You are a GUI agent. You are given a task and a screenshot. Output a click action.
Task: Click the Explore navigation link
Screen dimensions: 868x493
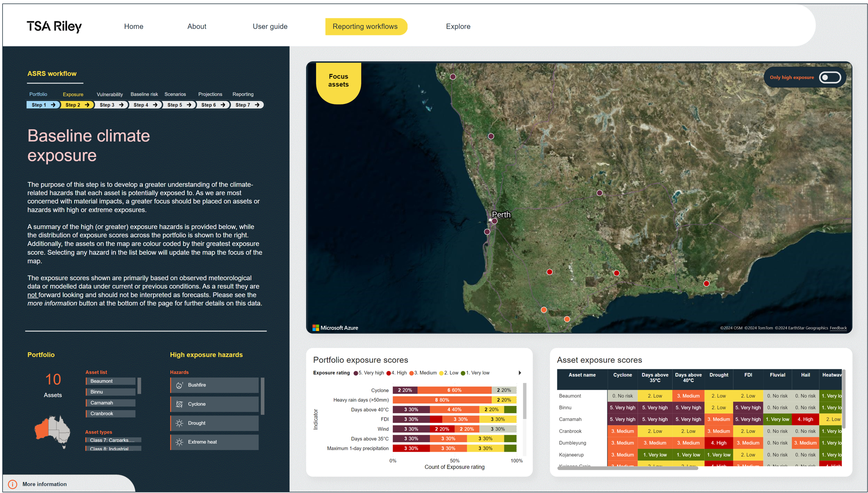coord(458,26)
